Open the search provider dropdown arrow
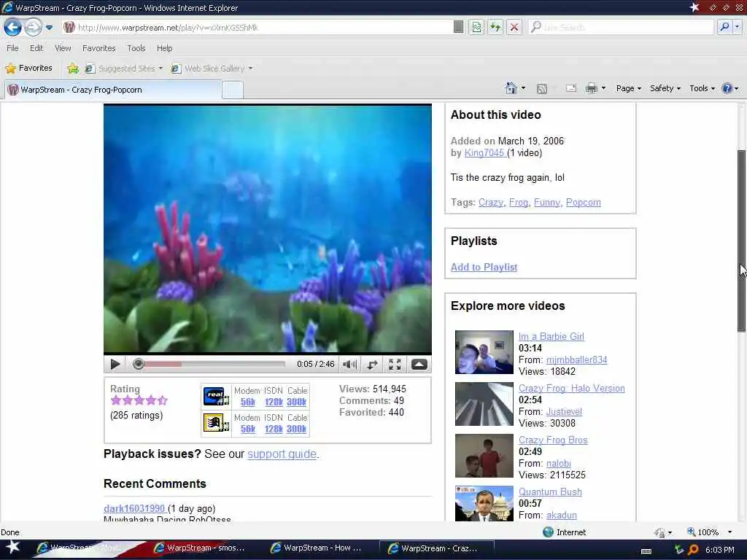Viewport: 747px width, 560px height. (x=737, y=27)
